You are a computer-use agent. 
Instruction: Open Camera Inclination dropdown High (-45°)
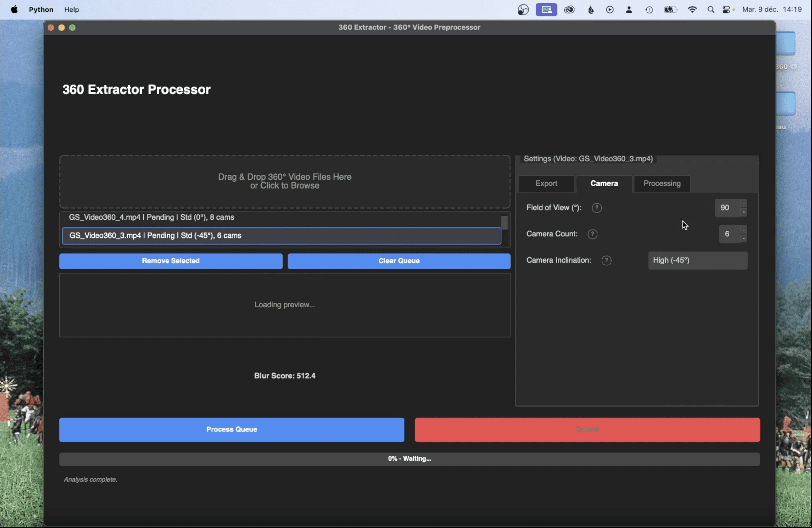[x=697, y=260]
